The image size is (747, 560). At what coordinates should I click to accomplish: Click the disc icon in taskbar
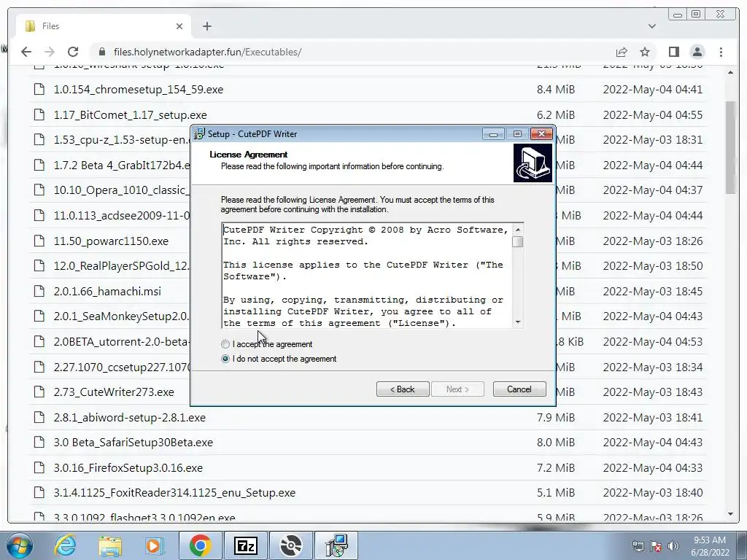click(290, 545)
